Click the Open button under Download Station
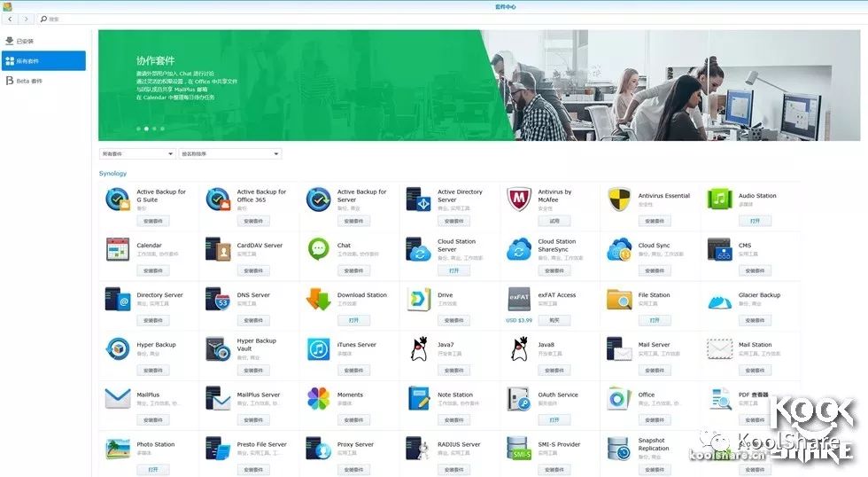Screen dimensions: 868x477 [x=353, y=320]
